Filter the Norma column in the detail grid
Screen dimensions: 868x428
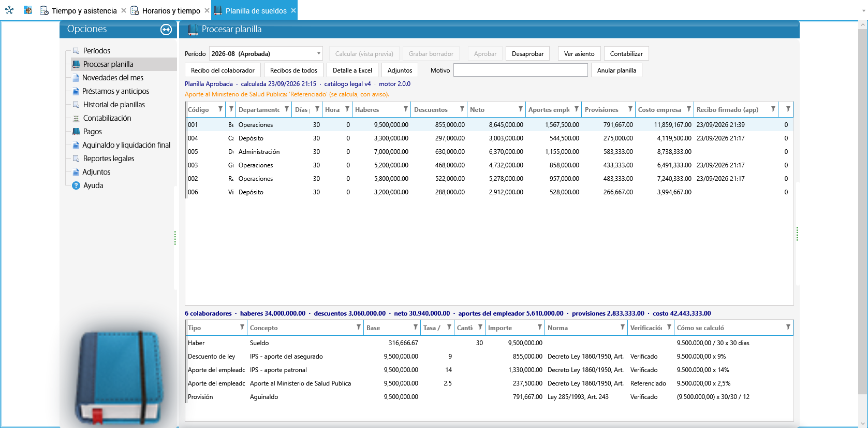[623, 327]
